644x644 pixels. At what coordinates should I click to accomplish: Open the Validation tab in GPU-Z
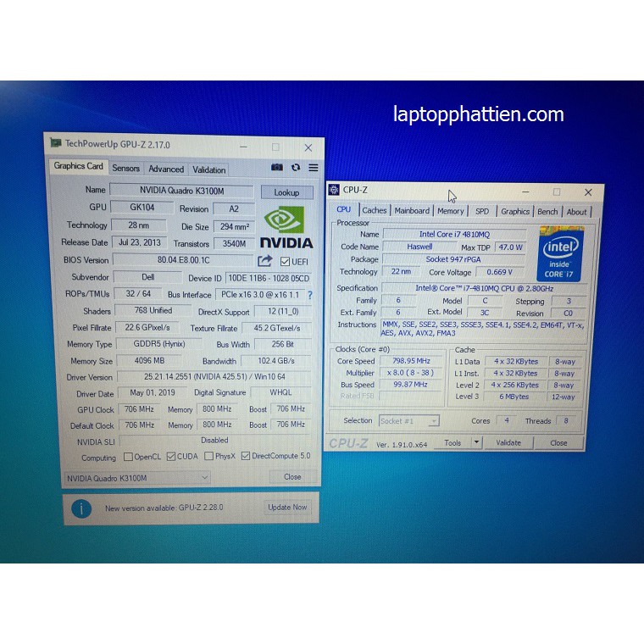209,170
